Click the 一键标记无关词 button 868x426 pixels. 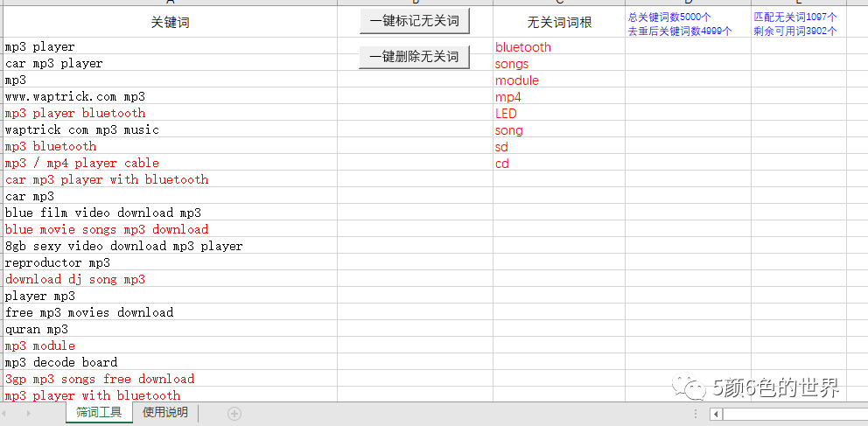pos(414,20)
